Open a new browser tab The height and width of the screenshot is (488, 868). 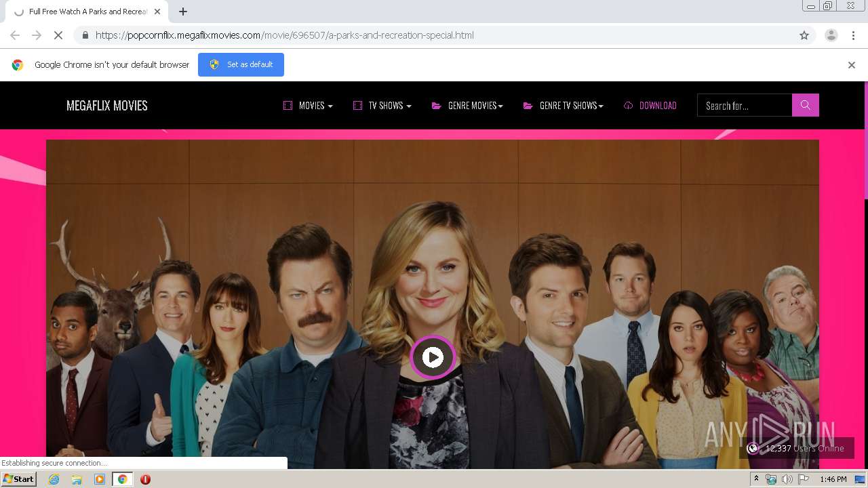(183, 12)
